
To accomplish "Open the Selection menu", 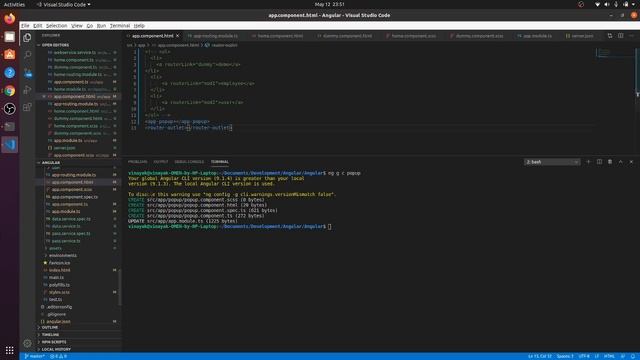I will tap(56, 25).
